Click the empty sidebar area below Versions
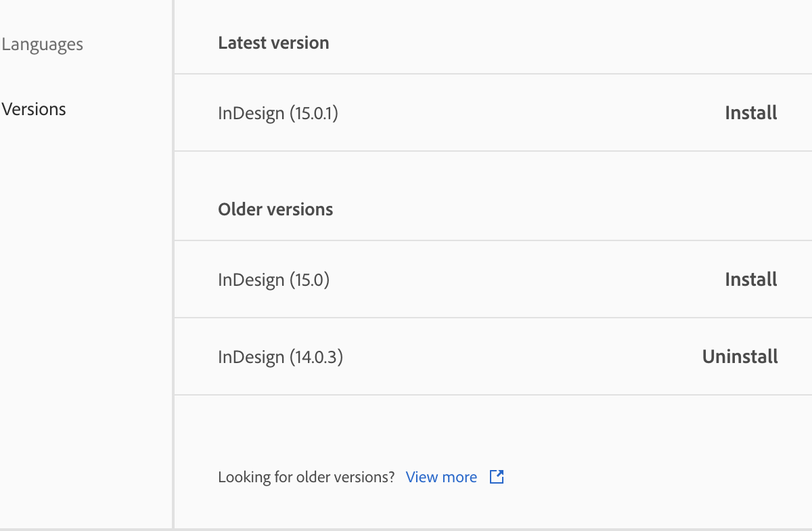The image size is (812, 531). click(81, 305)
